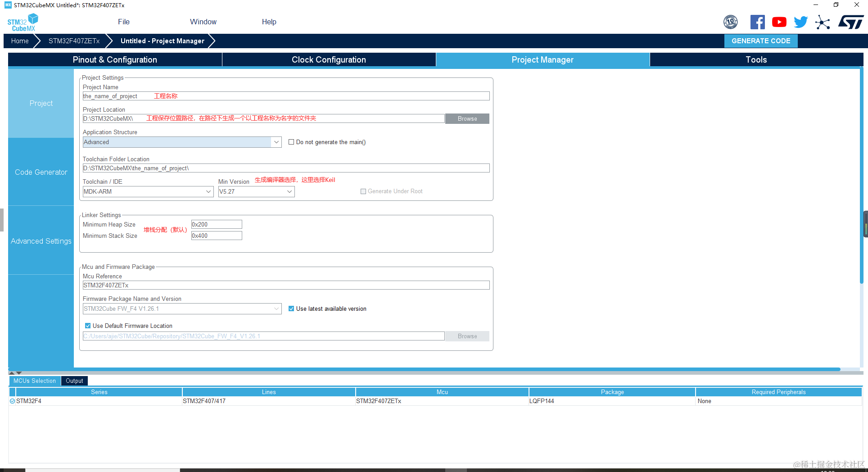This screenshot has height=472, width=868.
Task: Click the horizontal scrollbar above MCUs Selection
Action: (x=424, y=369)
